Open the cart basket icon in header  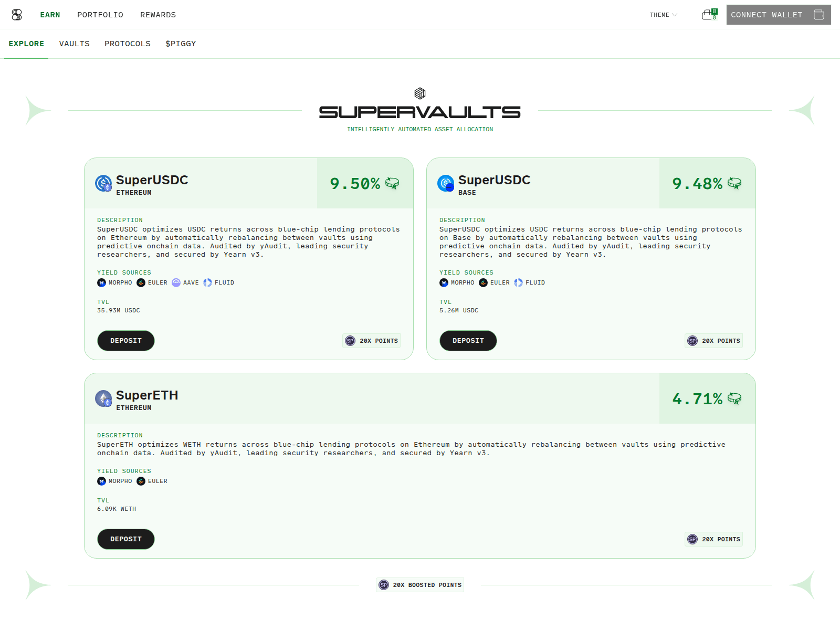[x=709, y=15]
